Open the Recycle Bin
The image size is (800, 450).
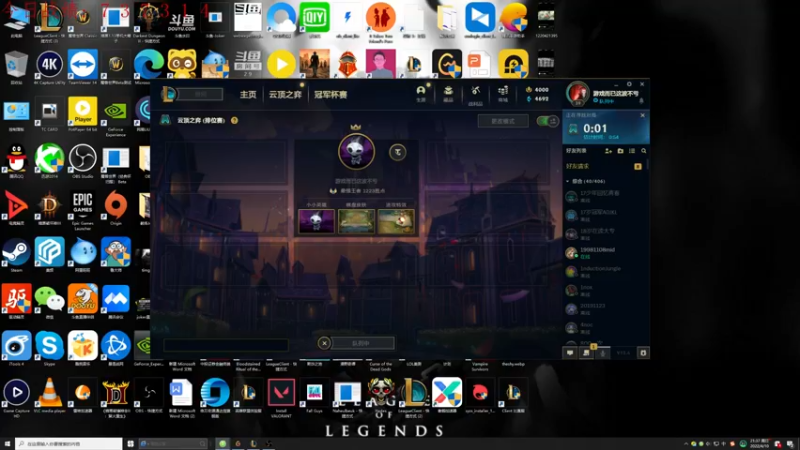click(16, 66)
